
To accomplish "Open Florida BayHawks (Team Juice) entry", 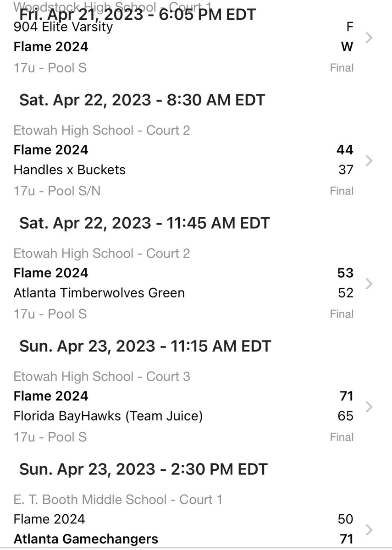I will point(108,416).
